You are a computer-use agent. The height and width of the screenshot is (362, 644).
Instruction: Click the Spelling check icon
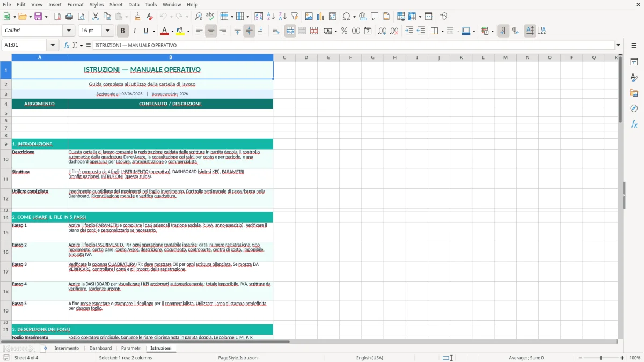pyautogui.click(x=210, y=17)
